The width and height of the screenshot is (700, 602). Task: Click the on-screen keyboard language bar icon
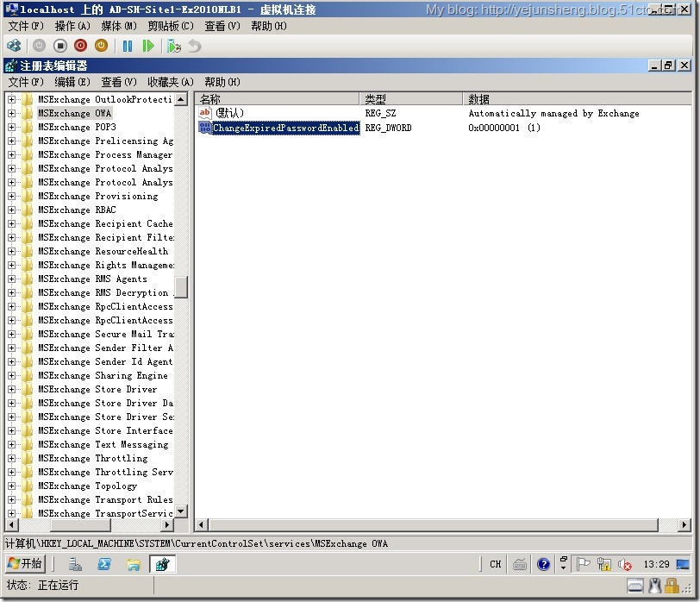pyautogui.click(x=520, y=565)
